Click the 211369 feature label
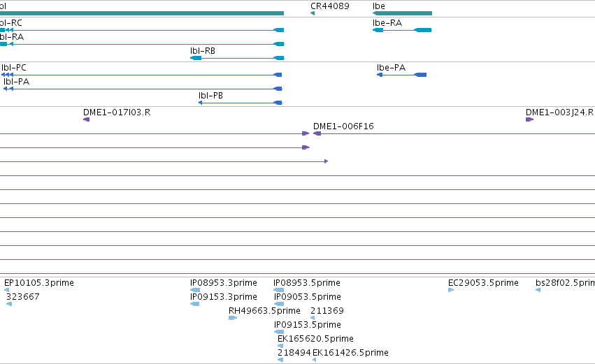Image resolution: width=595 pixels, height=364 pixels. (x=327, y=311)
